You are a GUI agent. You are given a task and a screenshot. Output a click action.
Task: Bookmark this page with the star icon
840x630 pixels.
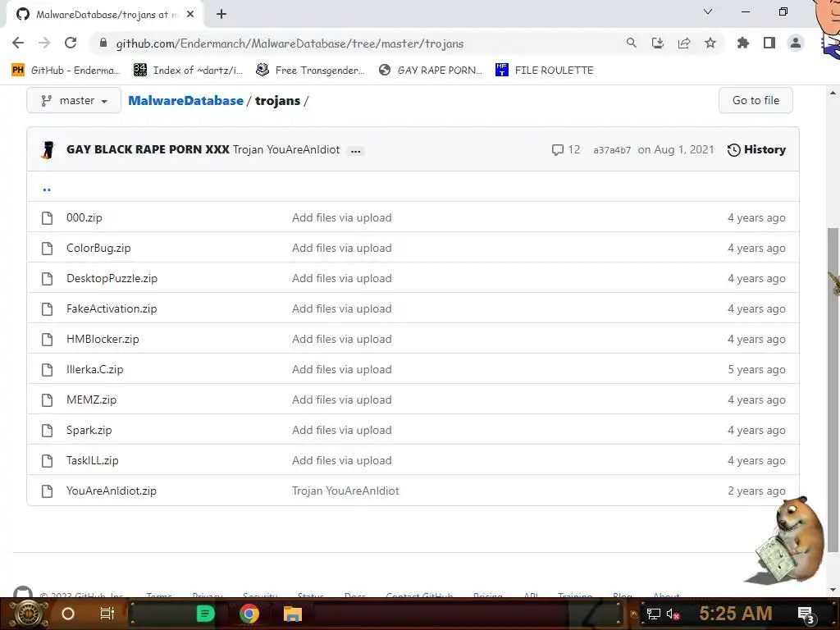coord(710,43)
